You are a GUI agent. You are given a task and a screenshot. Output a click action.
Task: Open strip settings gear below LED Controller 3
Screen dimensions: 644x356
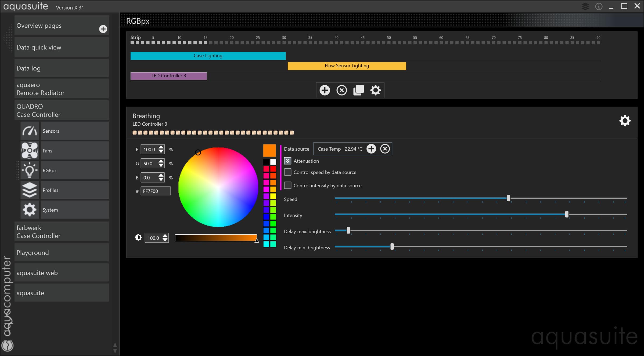375,90
